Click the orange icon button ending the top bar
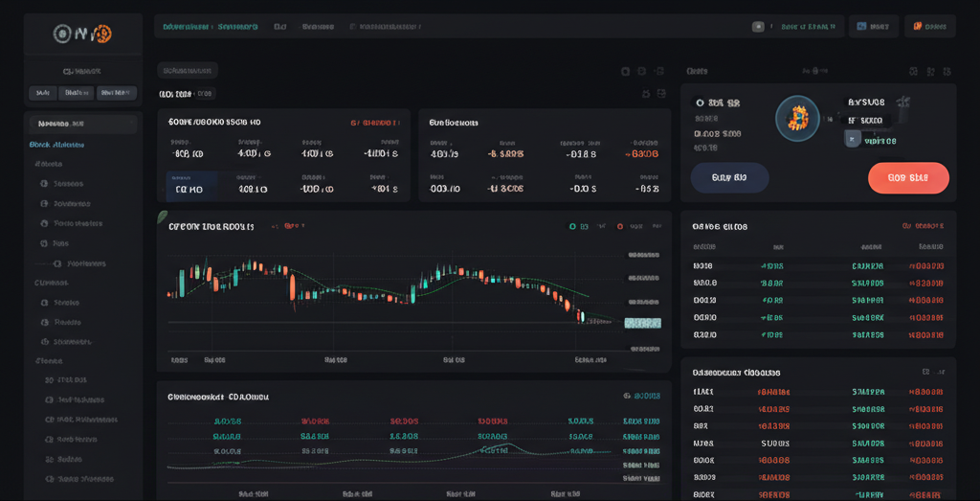 918,27
